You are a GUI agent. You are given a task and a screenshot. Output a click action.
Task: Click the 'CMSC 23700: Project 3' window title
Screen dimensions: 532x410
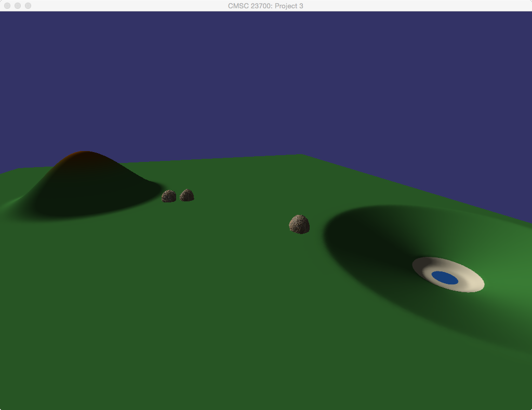coord(265,6)
